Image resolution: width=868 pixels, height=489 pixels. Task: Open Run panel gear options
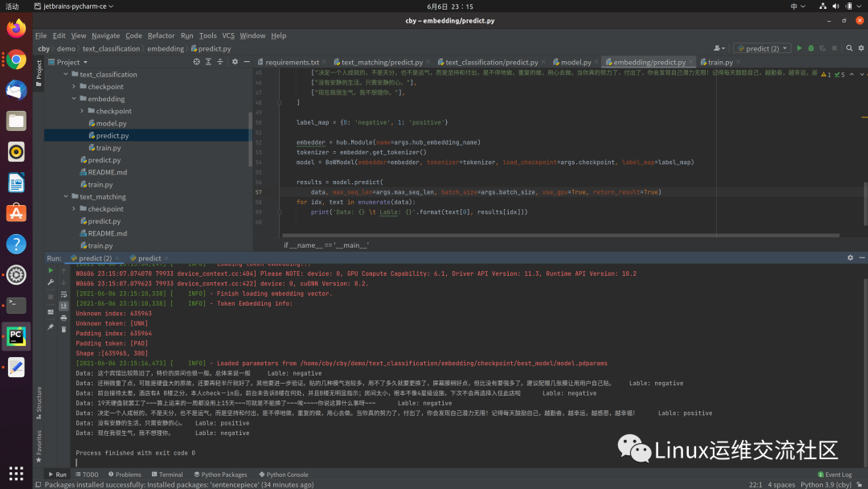850,258
